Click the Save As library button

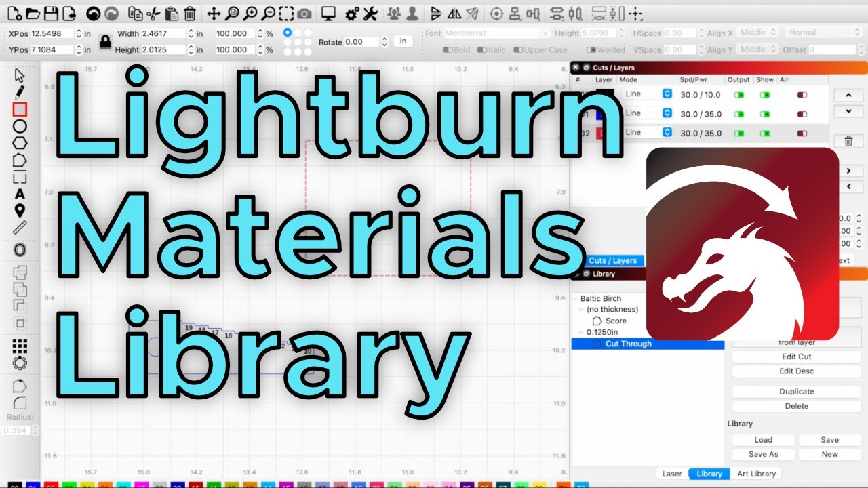pyautogui.click(x=763, y=455)
